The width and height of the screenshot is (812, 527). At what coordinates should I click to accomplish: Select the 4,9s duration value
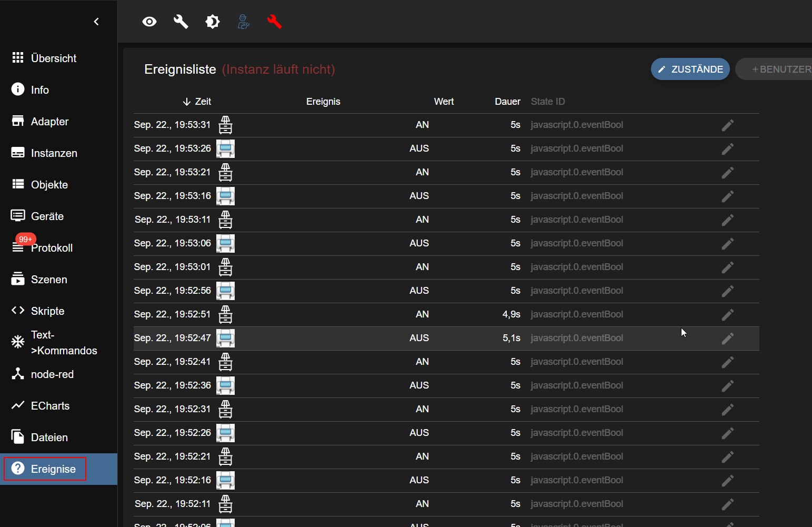512,314
